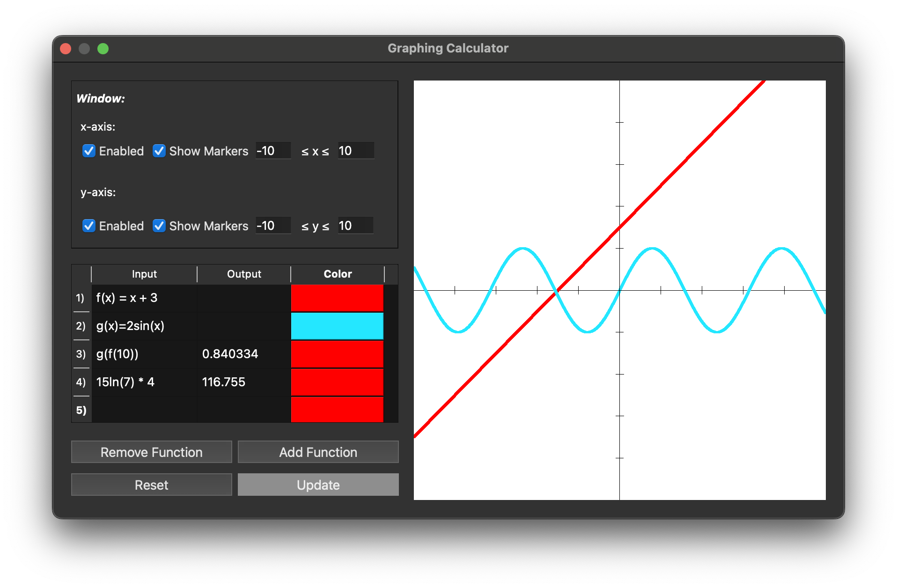Edit the x-axis minimum value field
The image size is (897, 588).
(273, 151)
